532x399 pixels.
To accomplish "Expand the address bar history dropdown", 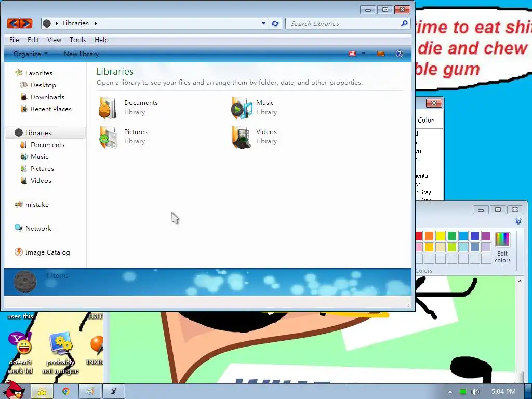I will [x=263, y=23].
